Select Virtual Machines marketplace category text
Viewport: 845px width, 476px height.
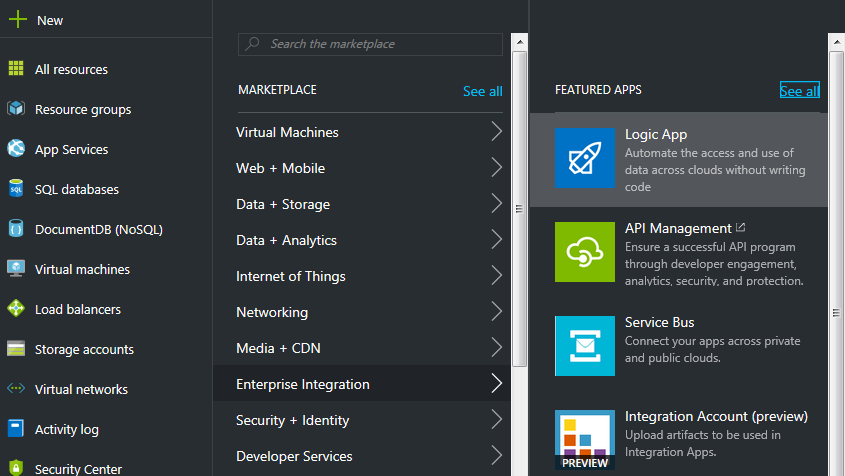[287, 132]
